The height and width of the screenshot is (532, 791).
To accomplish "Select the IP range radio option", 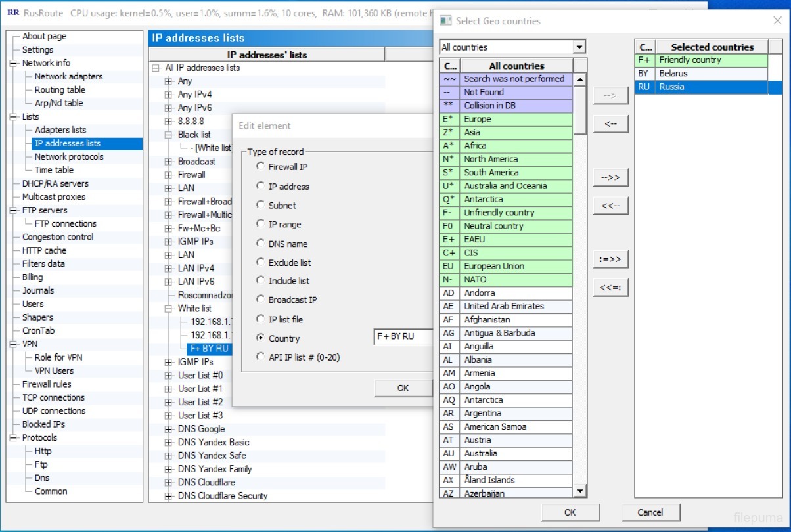I will (x=261, y=224).
